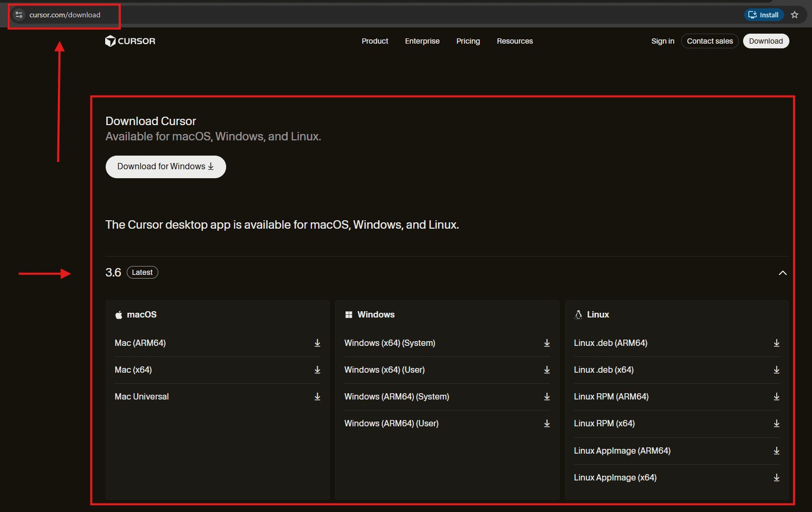Open site information icon in address bar
The image size is (812, 512).
[19, 15]
